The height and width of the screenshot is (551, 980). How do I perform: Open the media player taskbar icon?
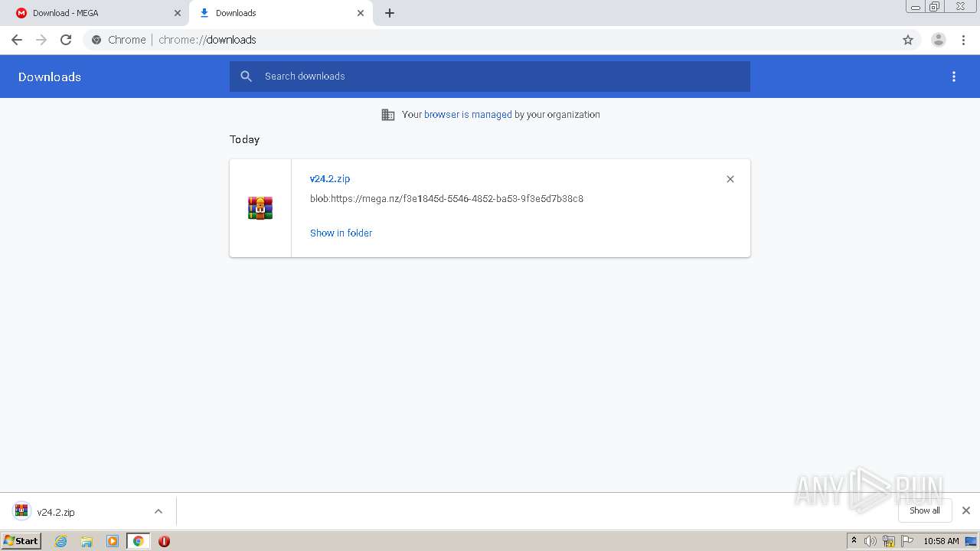pos(113,541)
